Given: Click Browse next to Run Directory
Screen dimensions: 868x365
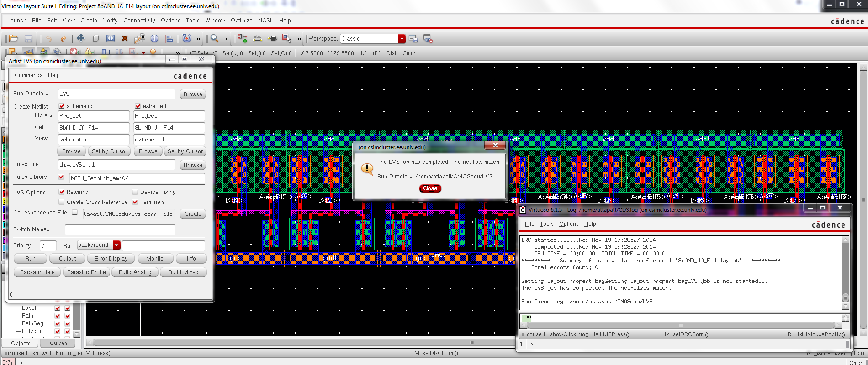Looking at the screenshot, I should tap(193, 94).
